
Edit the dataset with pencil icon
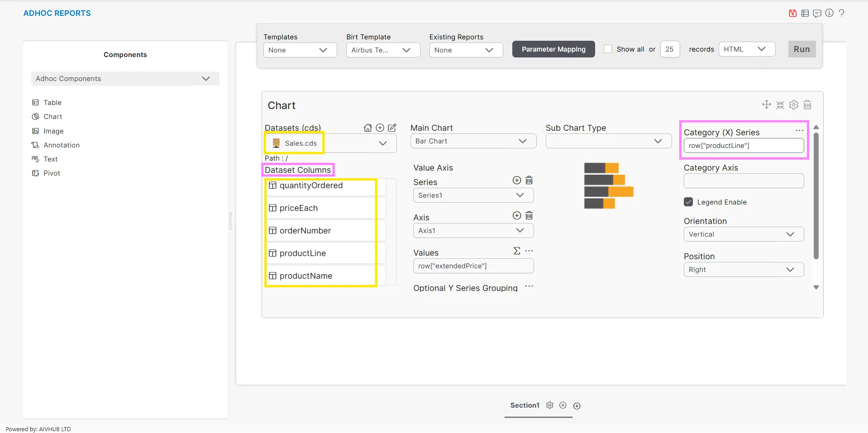click(x=392, y=128)
